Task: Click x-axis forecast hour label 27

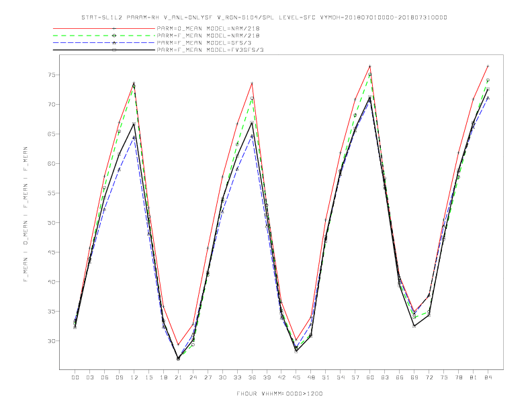Action: click(x=208, y=377)
